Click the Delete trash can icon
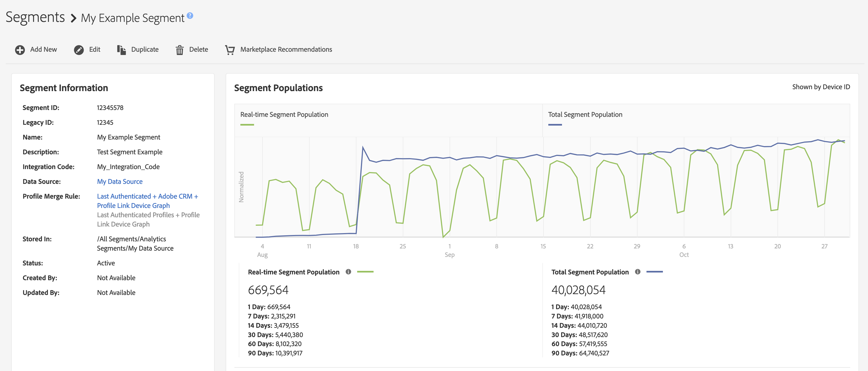The width and height of the screenshot is (868, 371). tap(180, 50)
